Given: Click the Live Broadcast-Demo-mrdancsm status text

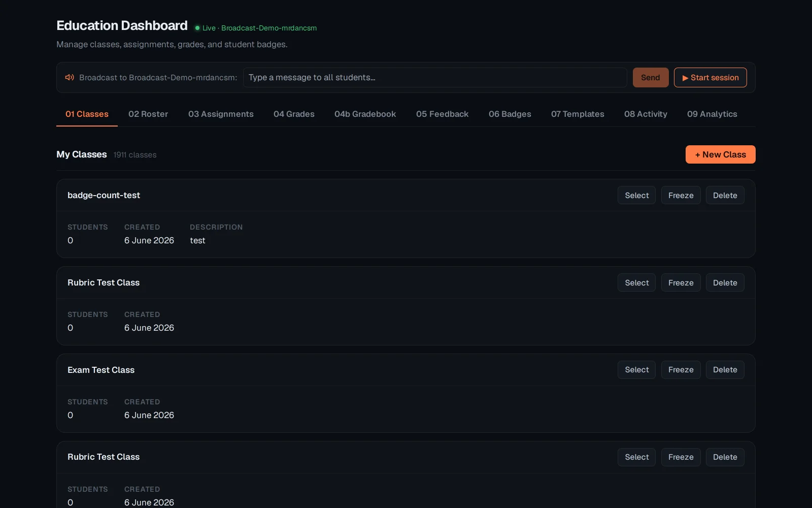Looking at the screenshot, I should 259,28.
